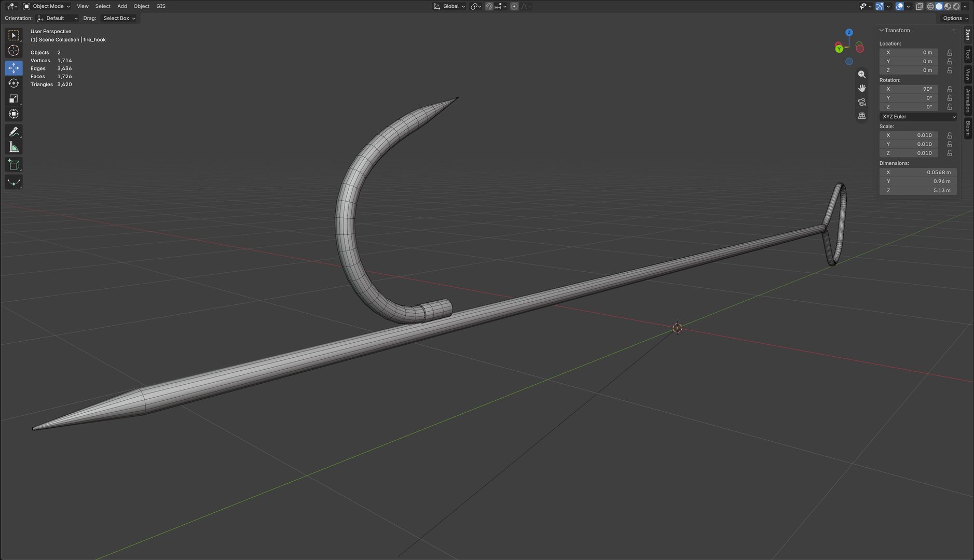Activate the combined Transform tool

pos(14,114)
